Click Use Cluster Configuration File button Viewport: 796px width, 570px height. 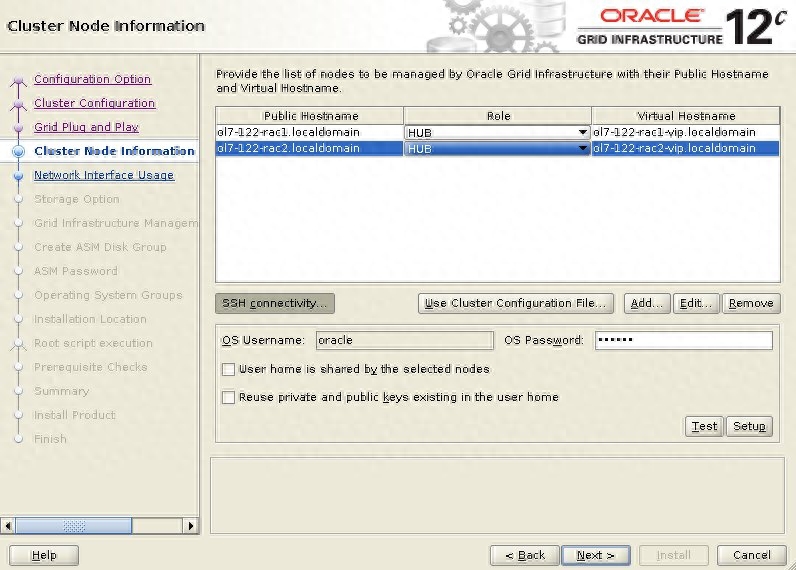click(x=516, y=303)
